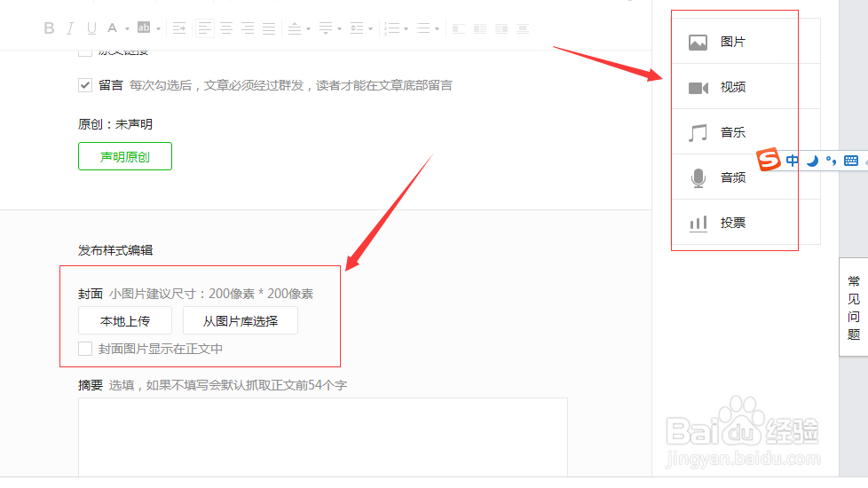Image resolution: width=868 pixels, height=488 pixels.
Task: Apply the text background color ab button
Action: click(144, 28)
